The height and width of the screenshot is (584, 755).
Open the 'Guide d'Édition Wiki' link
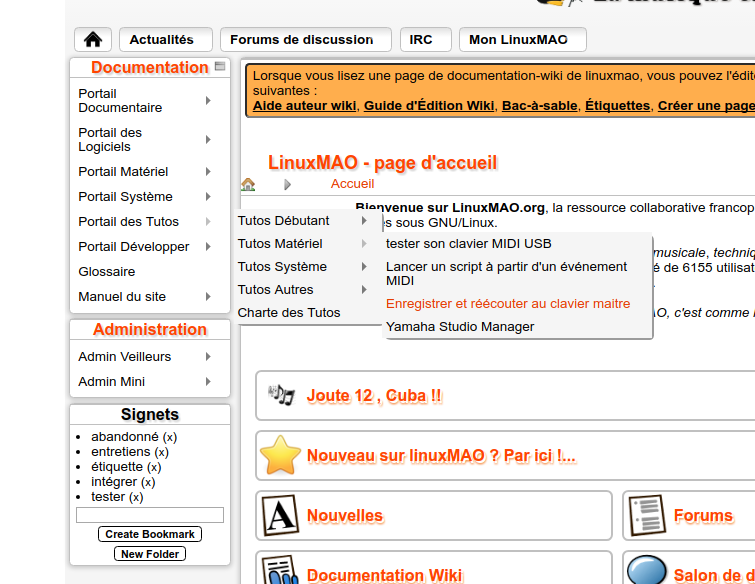[429, 105]
